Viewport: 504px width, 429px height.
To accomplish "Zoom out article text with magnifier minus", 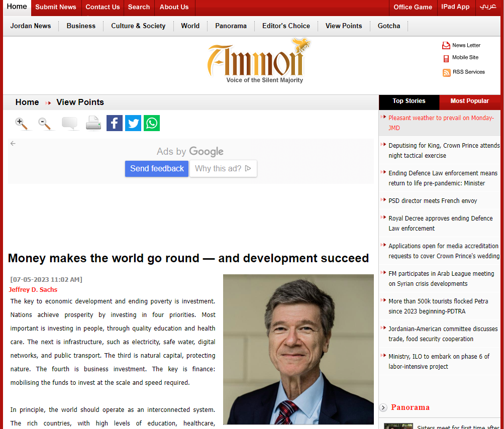I will pyautogui.click(x=44, y=124).
